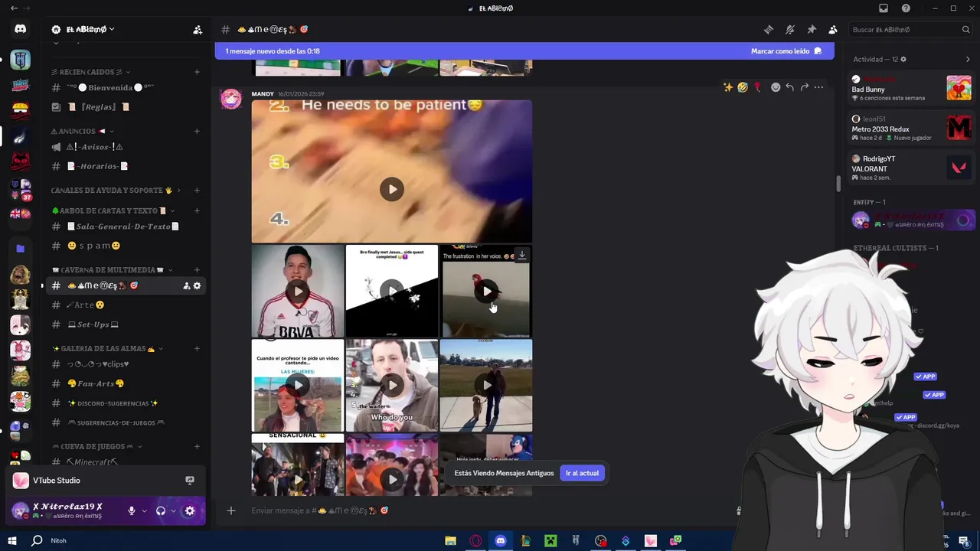The width and height of the screenshot is (980, 551).
Task: Click download icon on the frustration video
Action: (522, 255)
